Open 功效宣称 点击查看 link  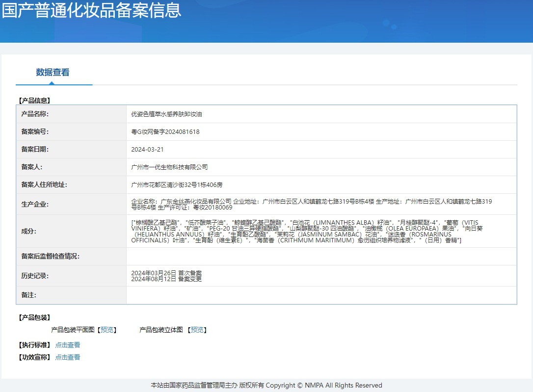pyautogui.click(x=68, y=357)
